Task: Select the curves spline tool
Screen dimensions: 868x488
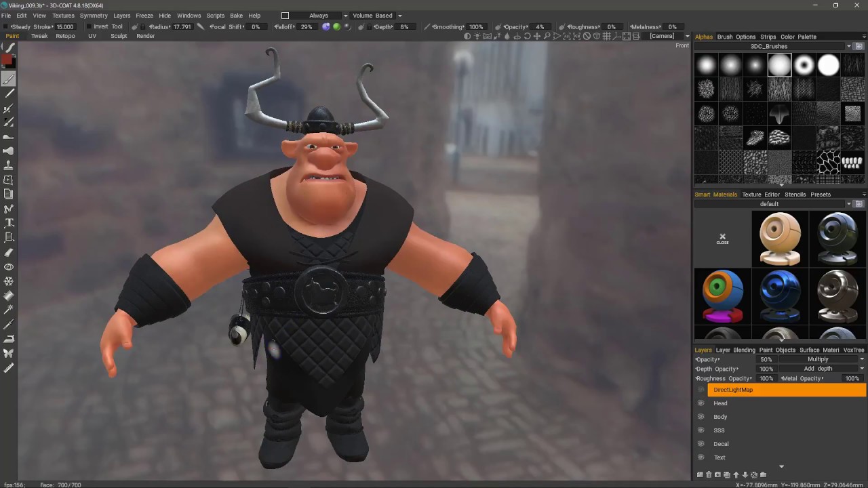Action: pos(9,209)
